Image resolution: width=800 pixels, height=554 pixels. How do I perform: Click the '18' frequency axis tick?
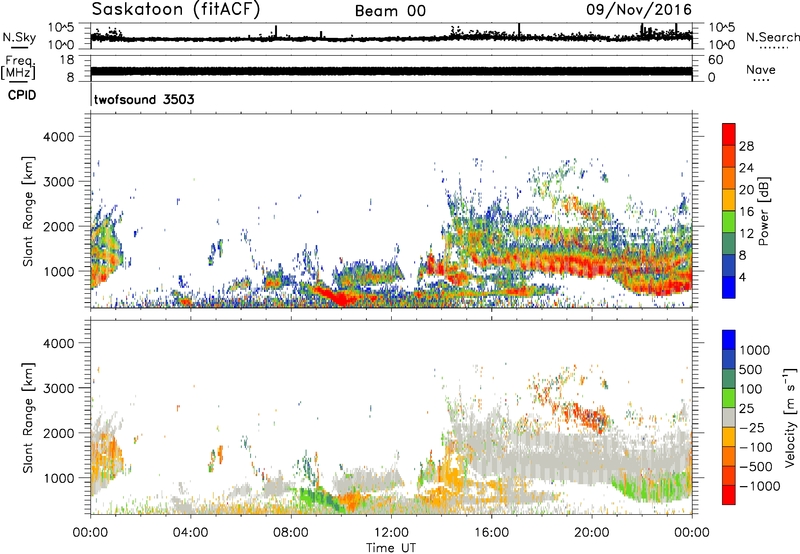tap(67, 60)
